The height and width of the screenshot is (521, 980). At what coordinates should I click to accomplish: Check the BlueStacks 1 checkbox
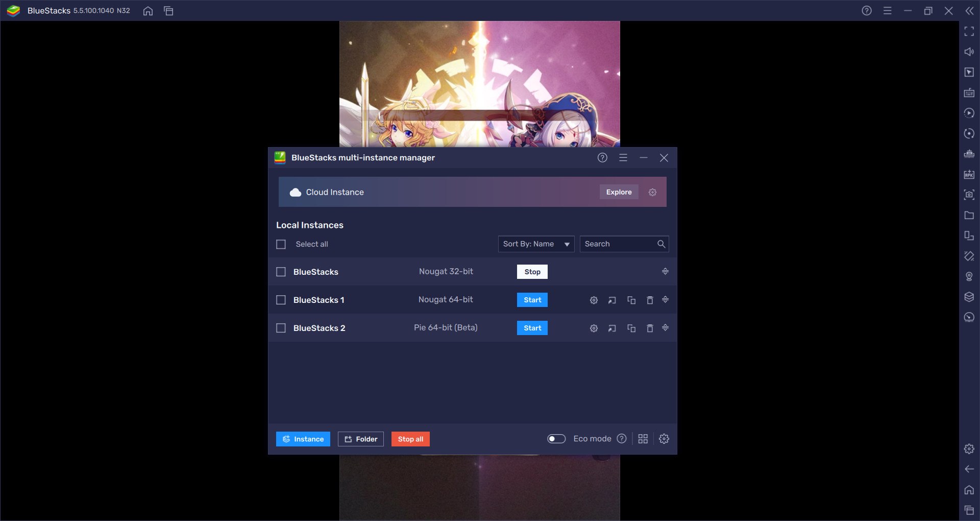[281, 300]
